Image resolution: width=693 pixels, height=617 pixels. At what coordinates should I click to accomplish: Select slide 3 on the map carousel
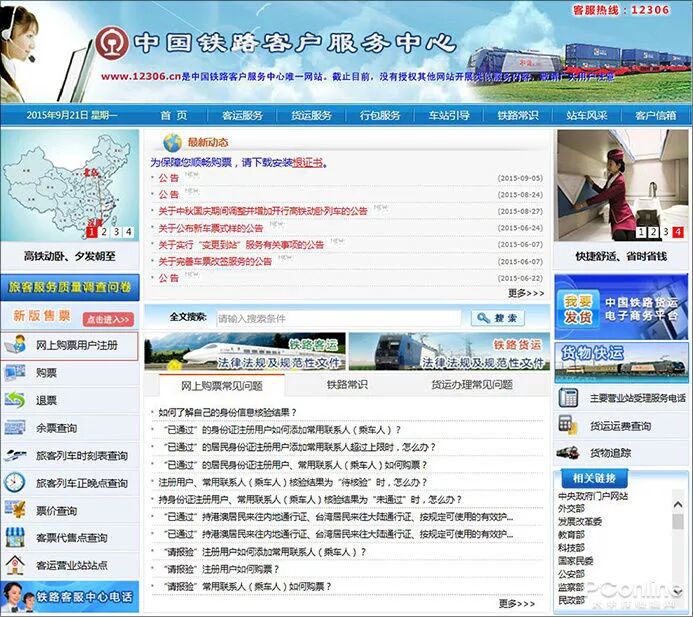point(116,232)
